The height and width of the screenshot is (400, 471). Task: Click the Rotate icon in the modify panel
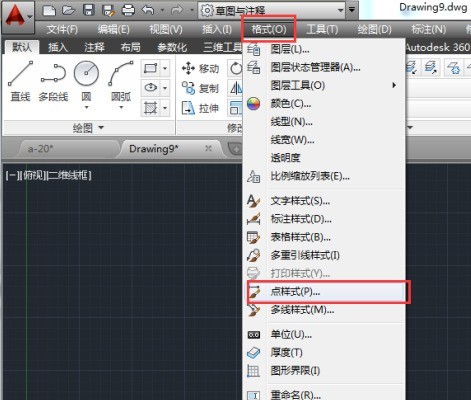pyautogui.click(x=236, y=68)
